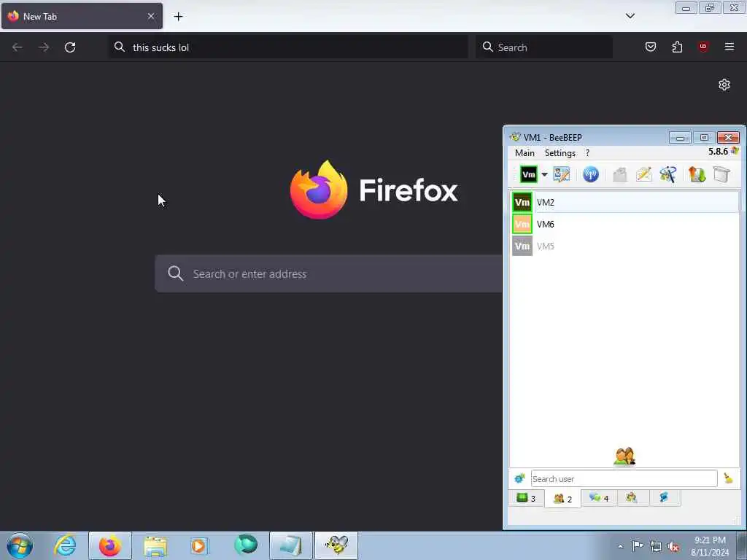Open the Settings menu in BeeBEEP
This screenshot has height=560, width=747.
pos(560,153)
